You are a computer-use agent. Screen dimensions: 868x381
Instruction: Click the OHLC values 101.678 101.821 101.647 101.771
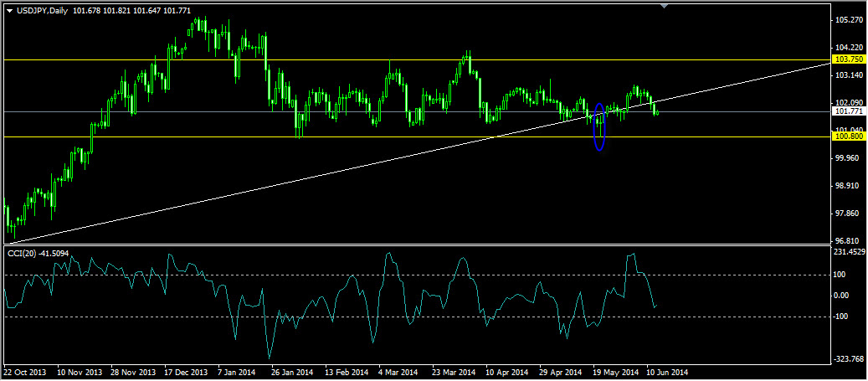(130, 11)
